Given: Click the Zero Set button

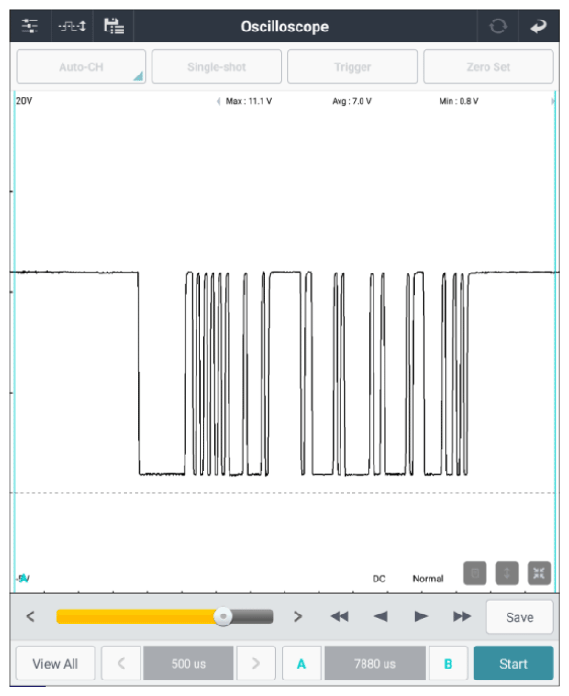Looking at the screenshot, I should (x=488, y=67).
